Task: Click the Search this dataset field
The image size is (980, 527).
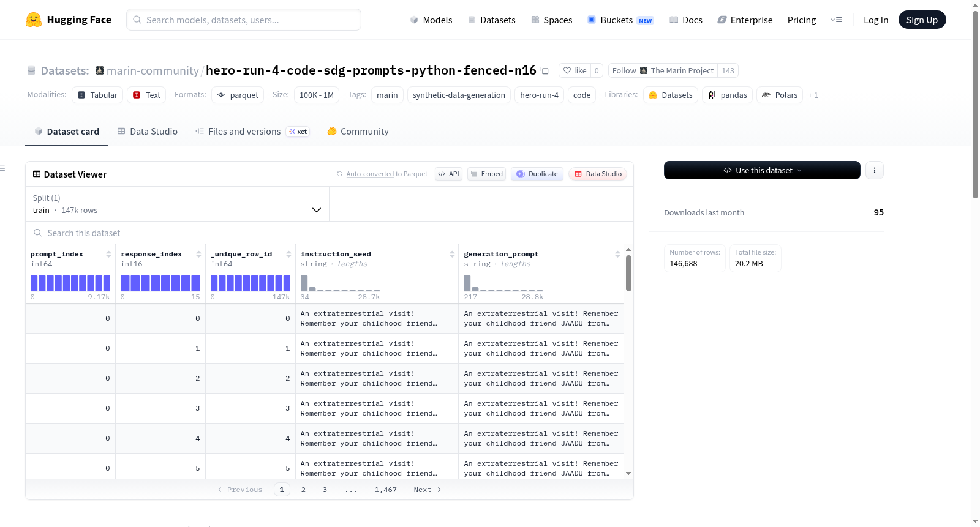Action: (330, 233)
